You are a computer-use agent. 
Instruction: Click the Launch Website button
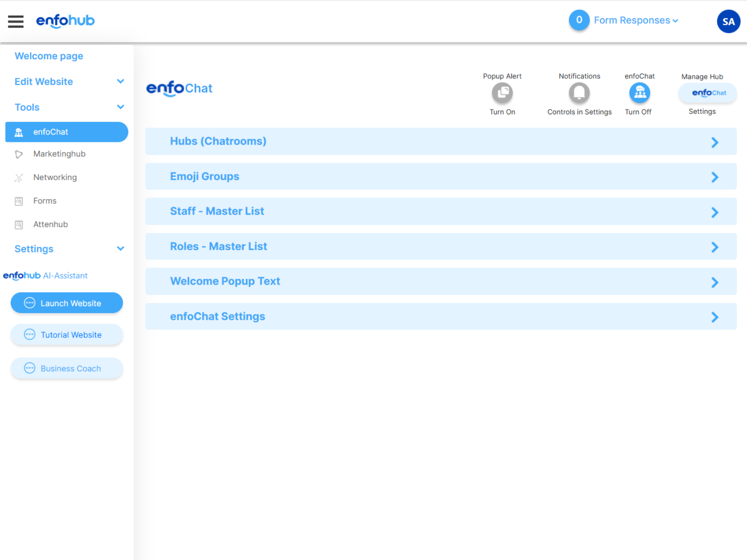(67, 303)
